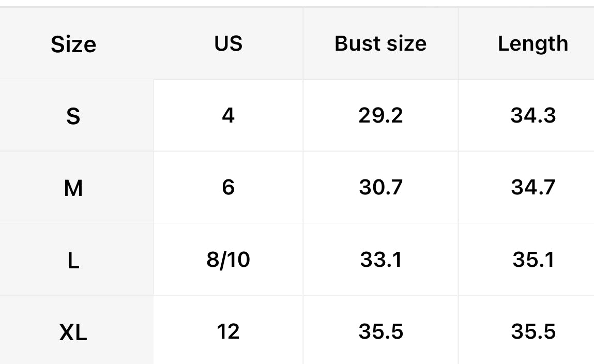The width and height of the screenshot is (594, 364).
Task: Click length value 34.3
Action: click(x=533, y=115)
